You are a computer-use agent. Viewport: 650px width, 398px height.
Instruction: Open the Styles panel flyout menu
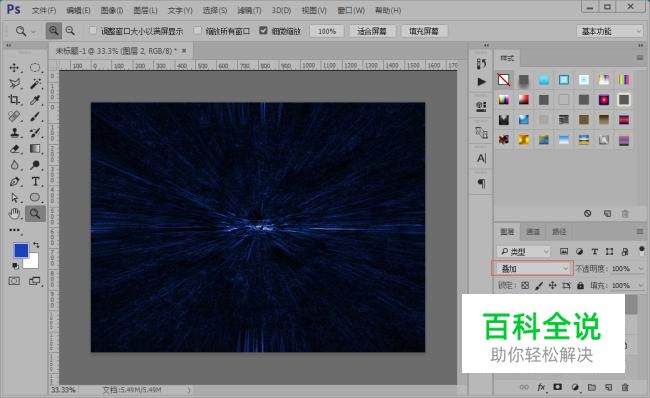(x=640, y=58)
